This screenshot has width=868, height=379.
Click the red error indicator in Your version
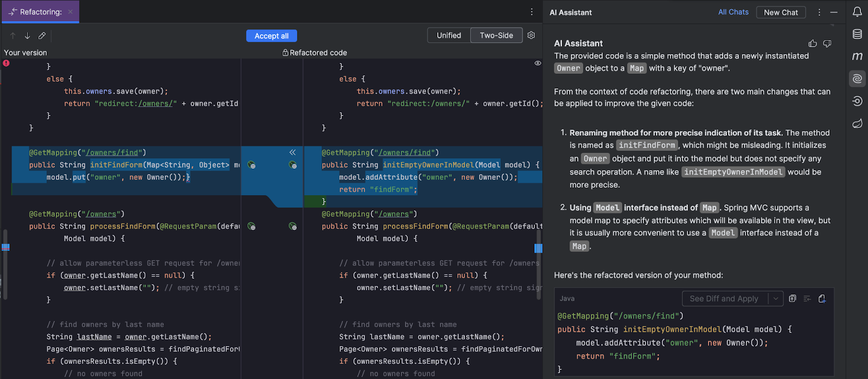point(6,63)
